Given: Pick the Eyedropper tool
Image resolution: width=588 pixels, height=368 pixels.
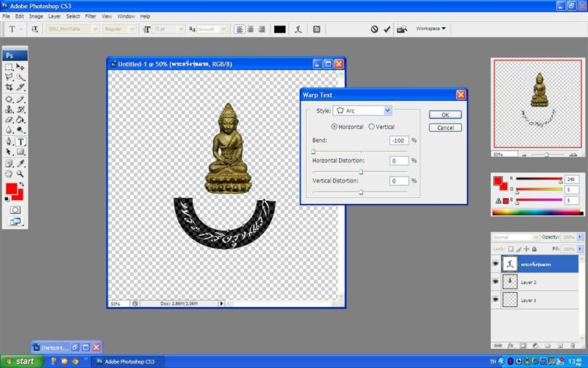Looking at the screenshot, I should click(21, 163).
